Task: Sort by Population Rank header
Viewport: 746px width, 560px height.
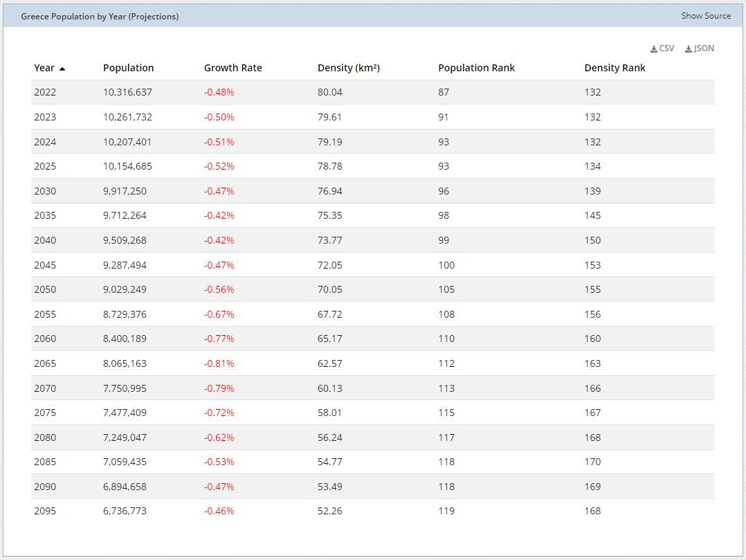Action: click(x=476, y=68)
